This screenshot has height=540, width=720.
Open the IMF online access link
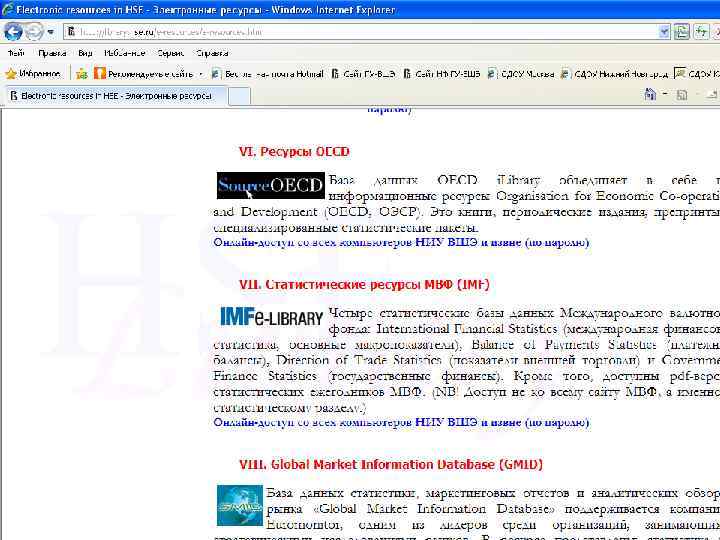point(401,422)
